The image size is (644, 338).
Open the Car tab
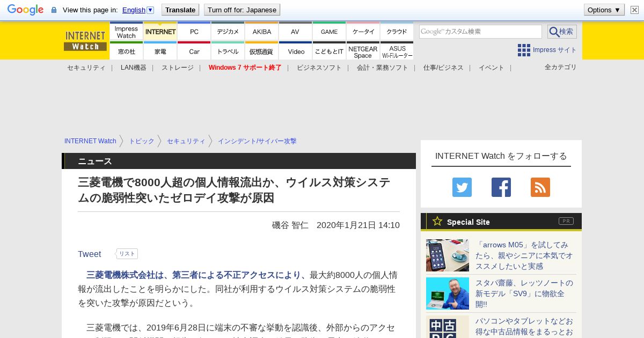click(194, 50)
